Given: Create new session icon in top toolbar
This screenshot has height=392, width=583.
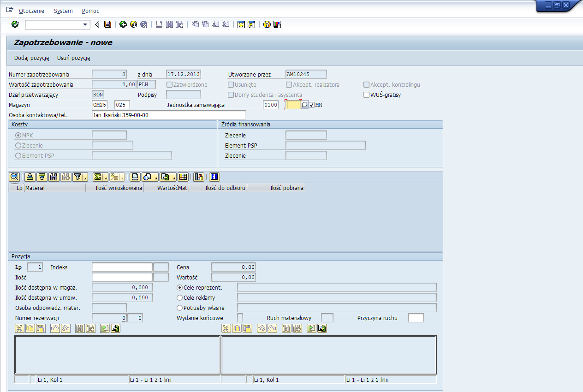Looking at the screenshot, I should pos(241,24).
